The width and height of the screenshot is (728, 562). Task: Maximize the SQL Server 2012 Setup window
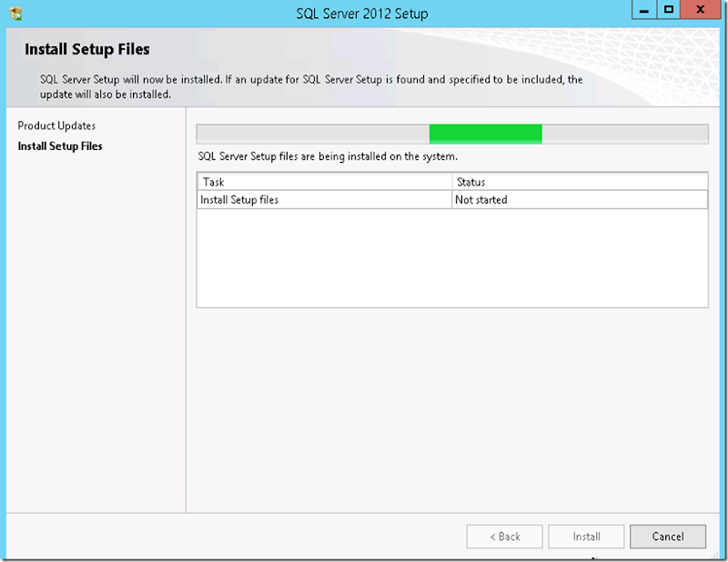click(669, 10)
